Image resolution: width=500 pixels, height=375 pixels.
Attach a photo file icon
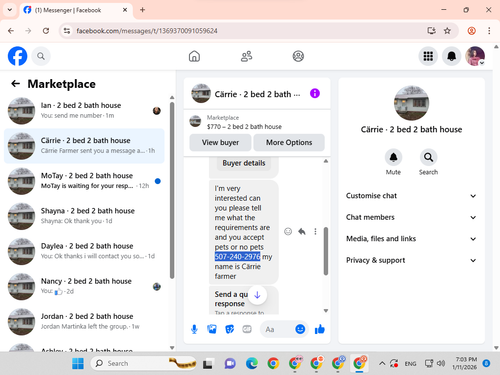tap(212, 329)
